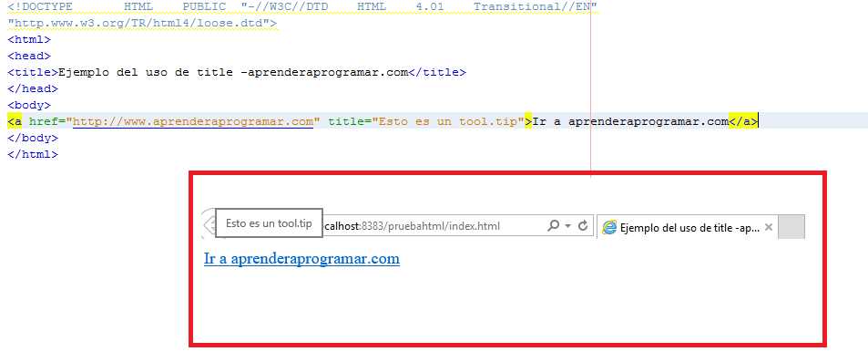The width and height of the screenshot is (868, 362).
Task: Click the highlighted closing </a> tag
Action: click(x=743, y=121)
